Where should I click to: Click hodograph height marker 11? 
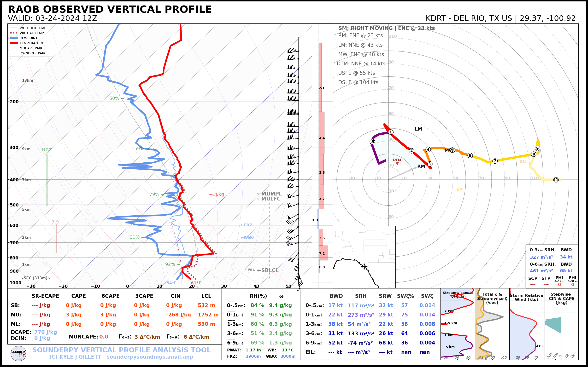(556, 180)
